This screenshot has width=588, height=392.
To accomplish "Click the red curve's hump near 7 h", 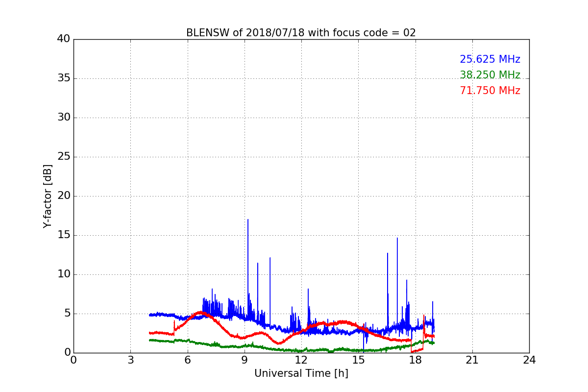I will pyautogui.click(x=201, y=312).
